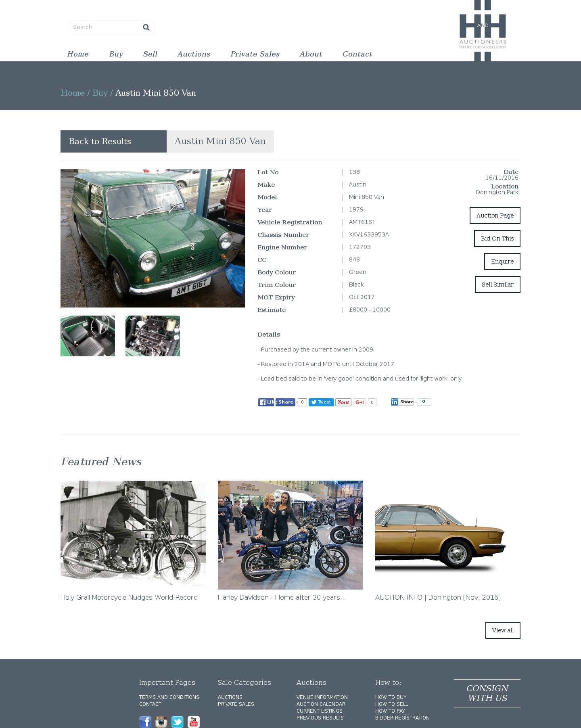Open the Auctions menu item

(x=194, y=54)
